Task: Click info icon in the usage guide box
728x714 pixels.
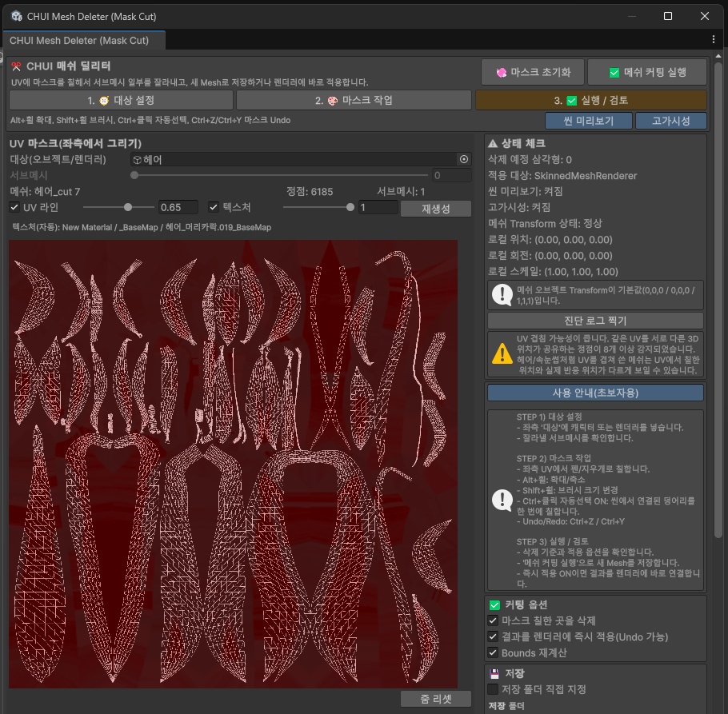Action: (x=502, y=501)
